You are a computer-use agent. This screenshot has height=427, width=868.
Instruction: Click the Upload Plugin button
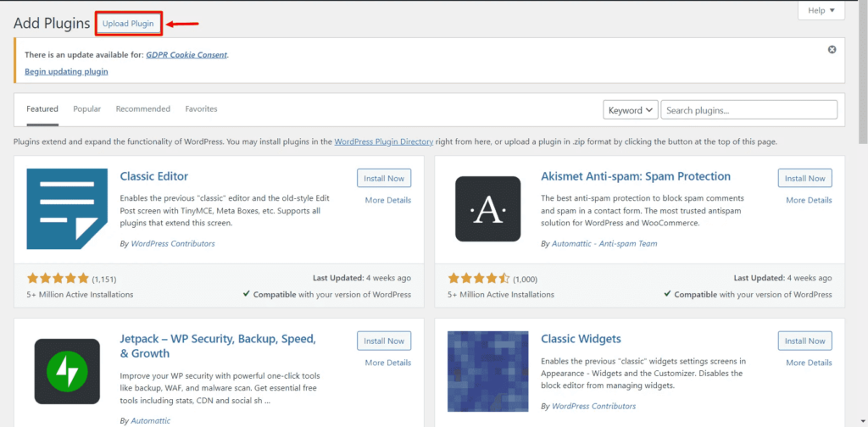[x=128, y=24]
